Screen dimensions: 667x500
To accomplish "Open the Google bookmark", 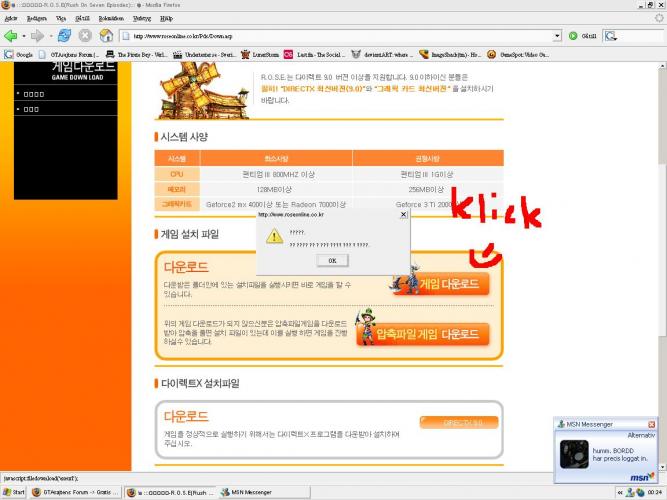I will click(19, 54).
